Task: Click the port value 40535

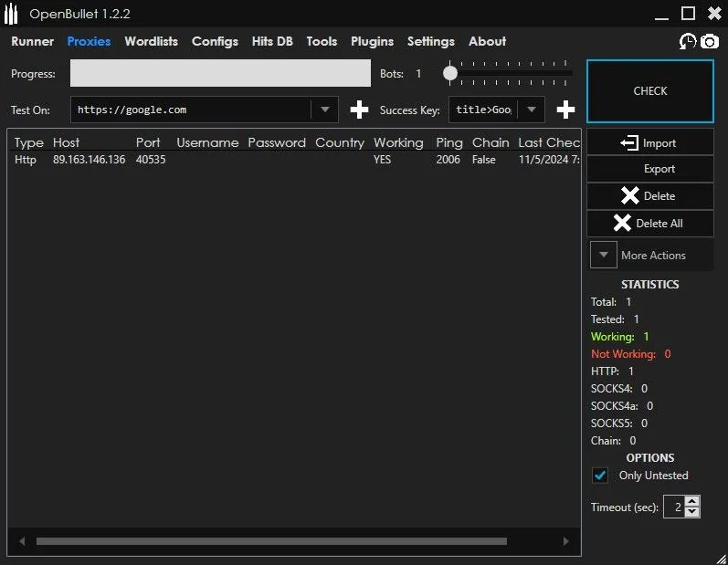Action: 151,160
